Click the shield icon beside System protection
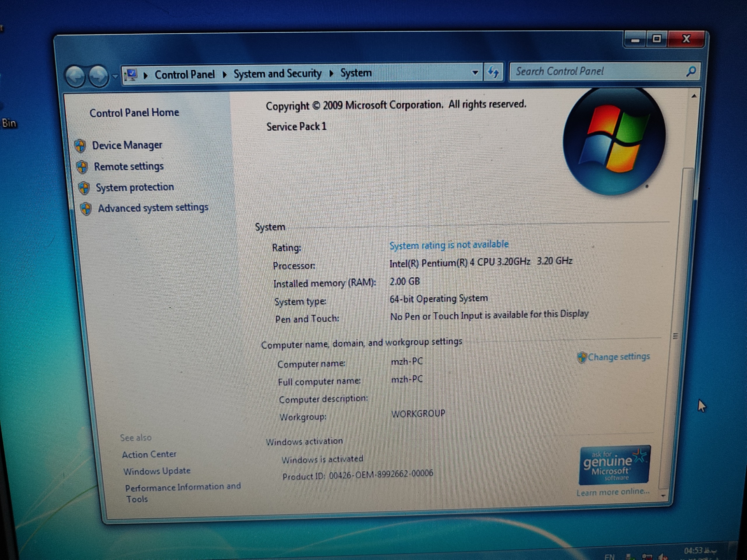This screenshot has height=560, width=747. [84, 188]
